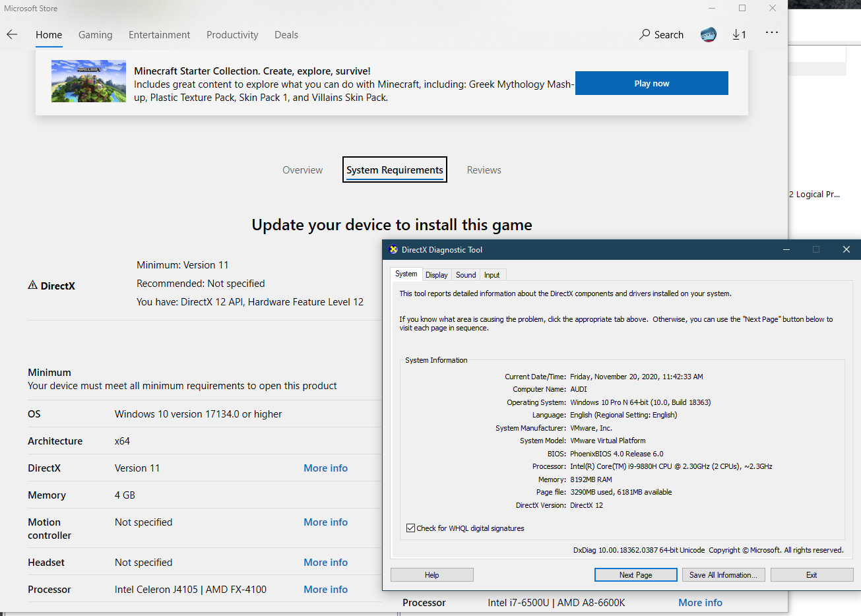Select the Reviews tab
Image resolution: width=861 pixels, height=616 pixels.
484,170
